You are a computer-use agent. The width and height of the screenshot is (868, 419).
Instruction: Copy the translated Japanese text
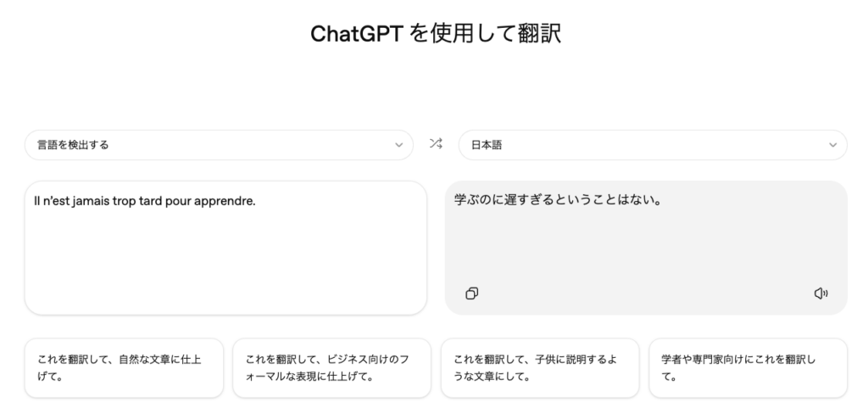pos(472,293)
